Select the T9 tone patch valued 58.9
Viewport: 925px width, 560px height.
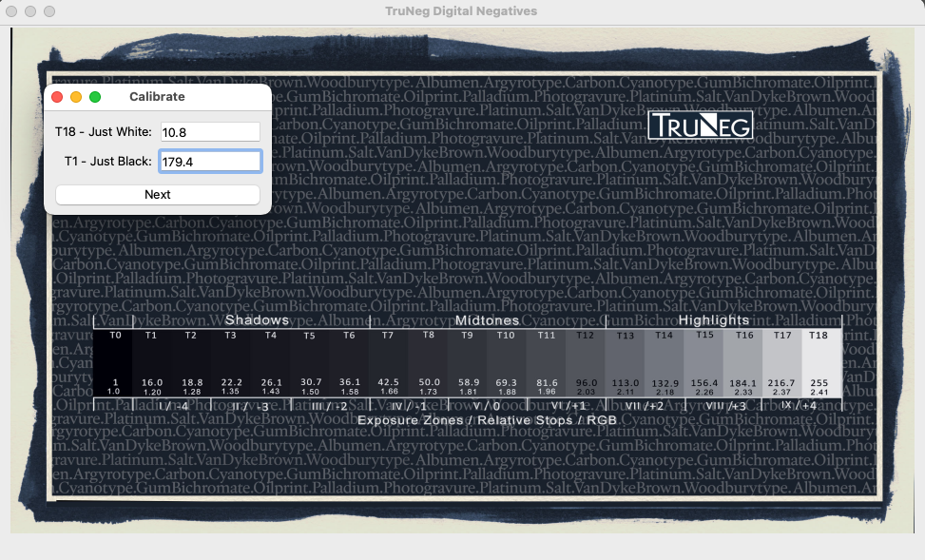tap(468, 363)
